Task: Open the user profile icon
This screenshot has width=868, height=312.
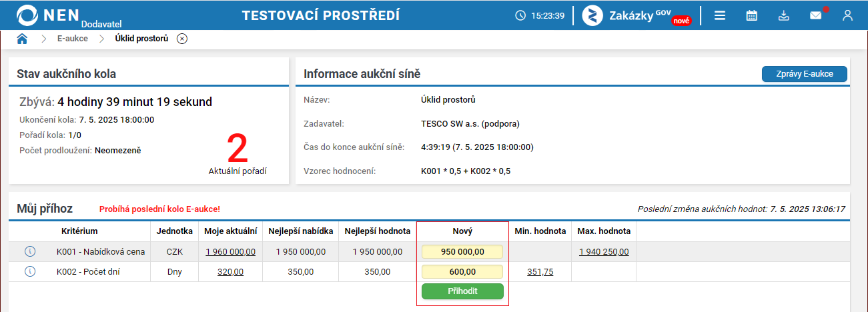Action: pyautogui.click(x=848, y=15)
